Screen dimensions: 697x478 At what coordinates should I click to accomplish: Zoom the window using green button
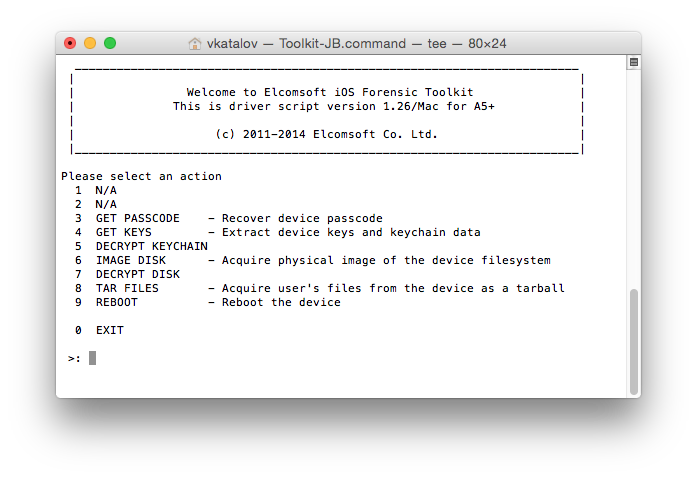coord(110,43)
